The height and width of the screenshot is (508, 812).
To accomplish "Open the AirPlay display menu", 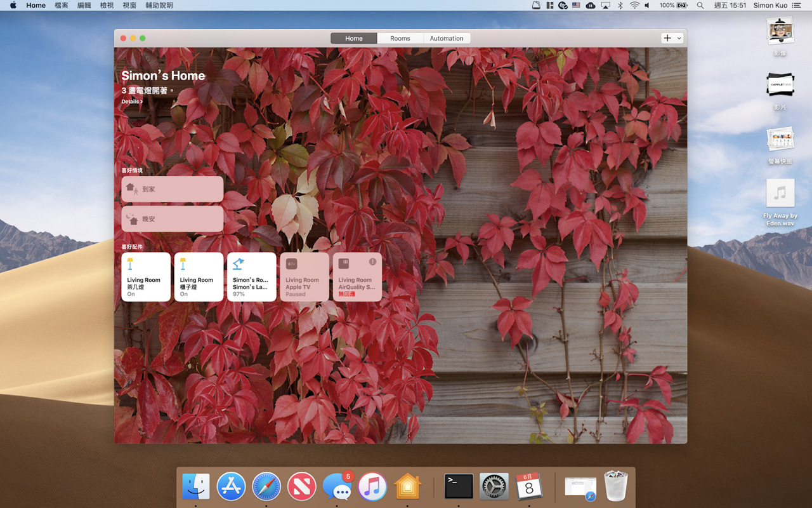I will [605, 5].
